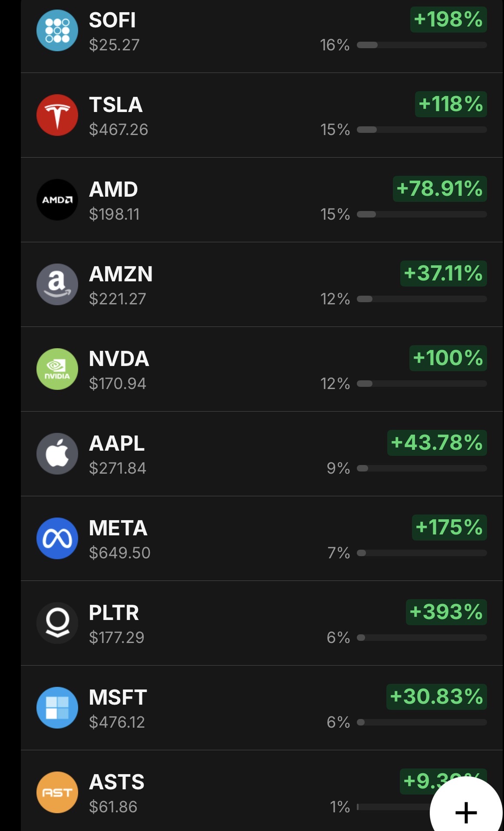Select the Apple logo icon
The image size is (504, 831).
pos(57,454)
